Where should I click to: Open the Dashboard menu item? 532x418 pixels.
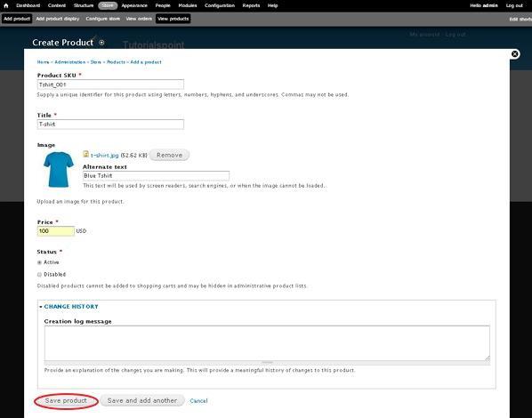tap(28, 5)
